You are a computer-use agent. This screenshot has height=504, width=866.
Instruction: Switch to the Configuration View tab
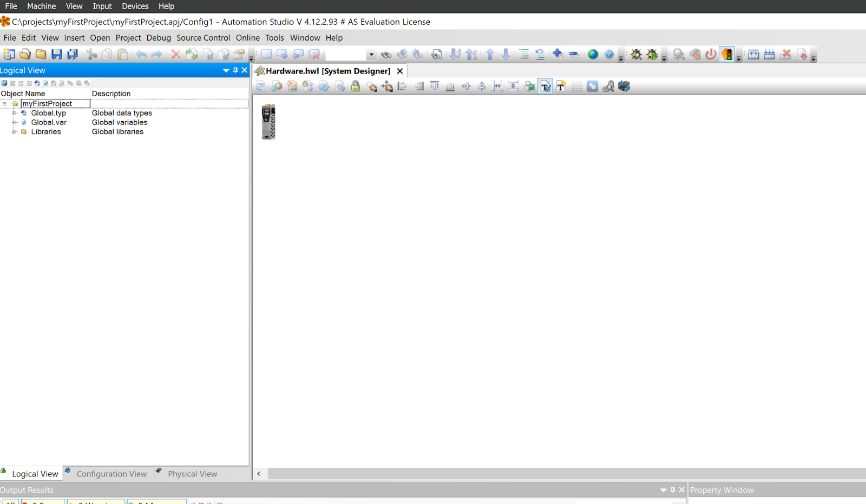pos(109,474)
